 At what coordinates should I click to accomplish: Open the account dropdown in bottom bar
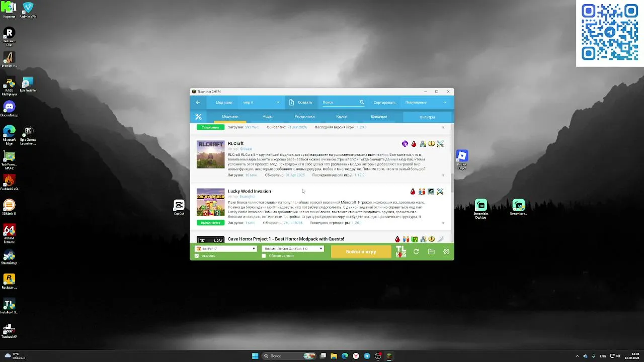pyautogui.click(x=226, y=249)
